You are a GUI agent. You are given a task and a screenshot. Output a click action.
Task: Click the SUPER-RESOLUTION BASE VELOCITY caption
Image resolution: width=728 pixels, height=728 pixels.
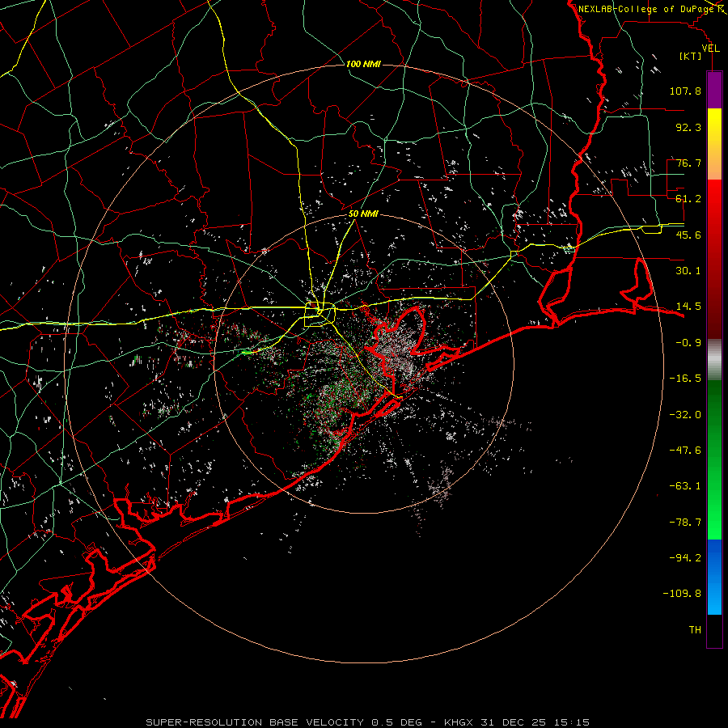coord(255,722)
